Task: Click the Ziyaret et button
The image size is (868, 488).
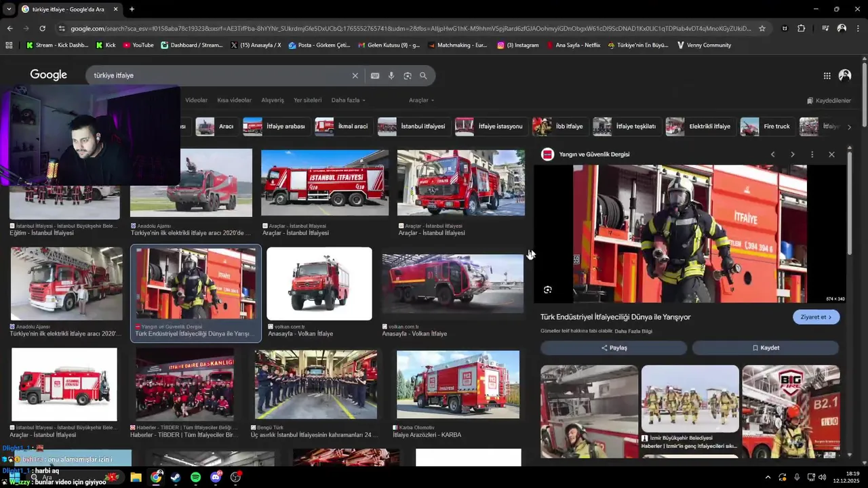Action: tap(816, 317)
